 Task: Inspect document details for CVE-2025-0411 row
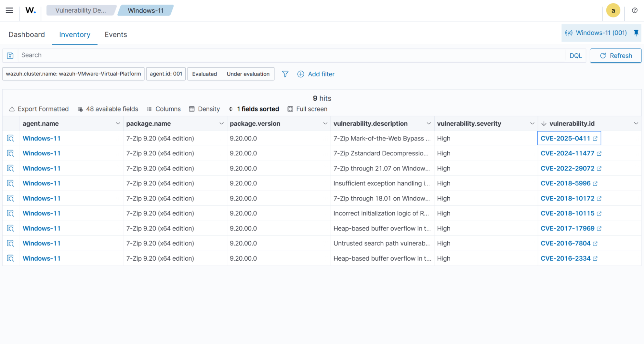pos(11,139)
